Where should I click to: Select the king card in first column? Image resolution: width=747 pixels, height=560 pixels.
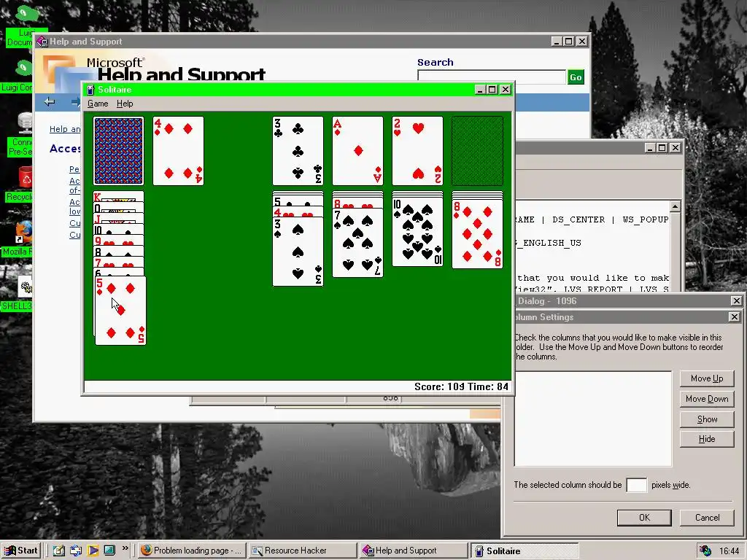point(119,197)
